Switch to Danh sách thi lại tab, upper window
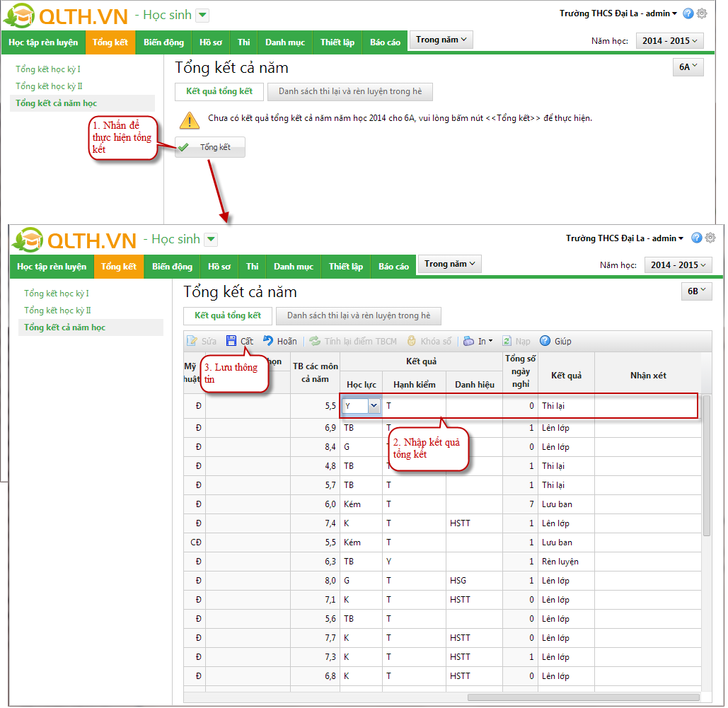This screenshot has width=728, height=708. (x=350, y=91)
